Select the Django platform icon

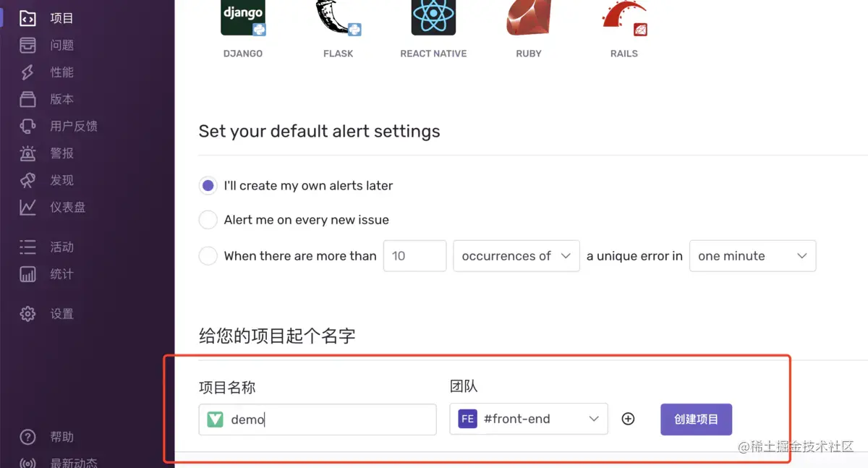tap(242, 17)
